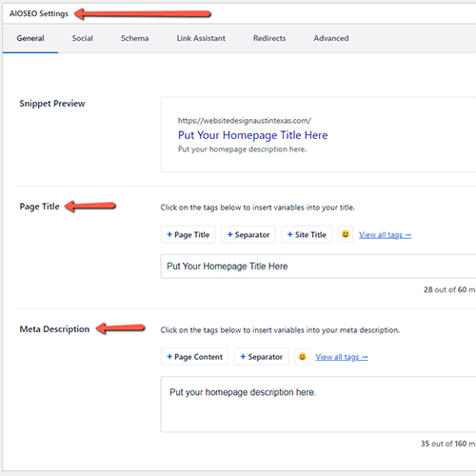Open emoji picker for Meta Description

[302, 357]
